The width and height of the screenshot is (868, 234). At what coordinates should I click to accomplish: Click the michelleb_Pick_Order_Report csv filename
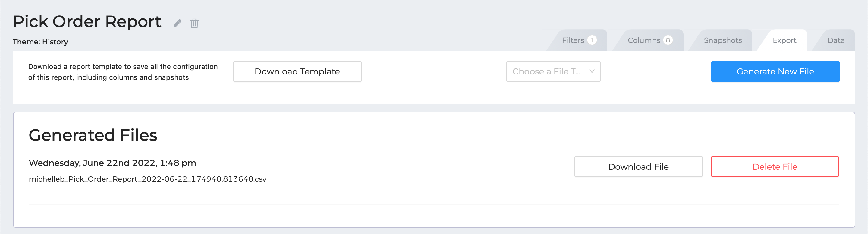click(148, 179)
